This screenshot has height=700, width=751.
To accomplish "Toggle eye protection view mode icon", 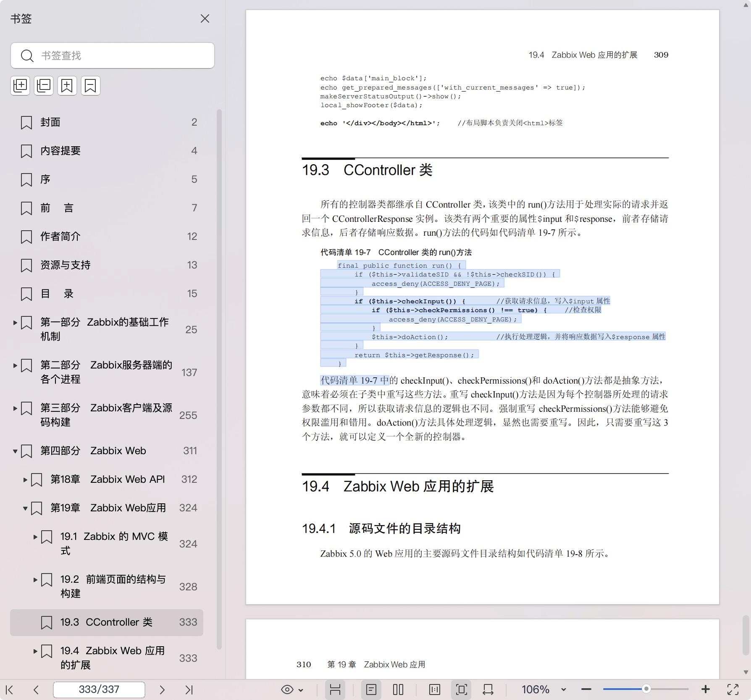I will click(x=287, y=689).
